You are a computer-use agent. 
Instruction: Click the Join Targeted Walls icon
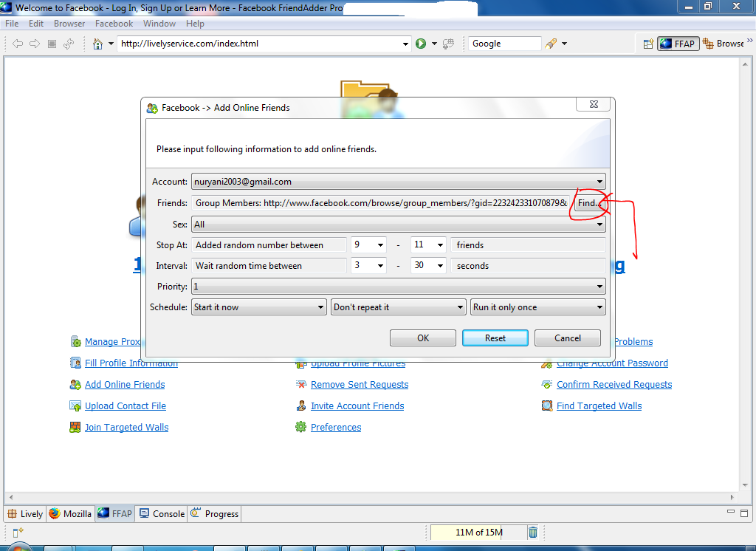click(75, 427)
